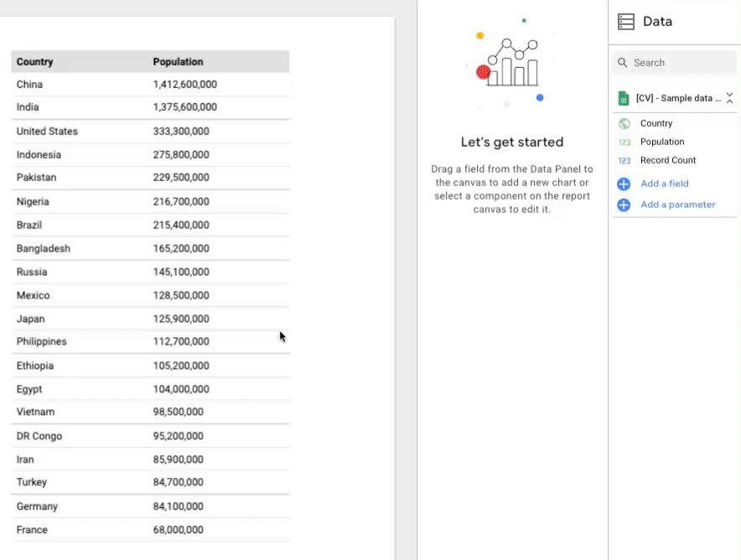
Task: Click the magnifying glass search icon
Action: (x=623, y=63)
